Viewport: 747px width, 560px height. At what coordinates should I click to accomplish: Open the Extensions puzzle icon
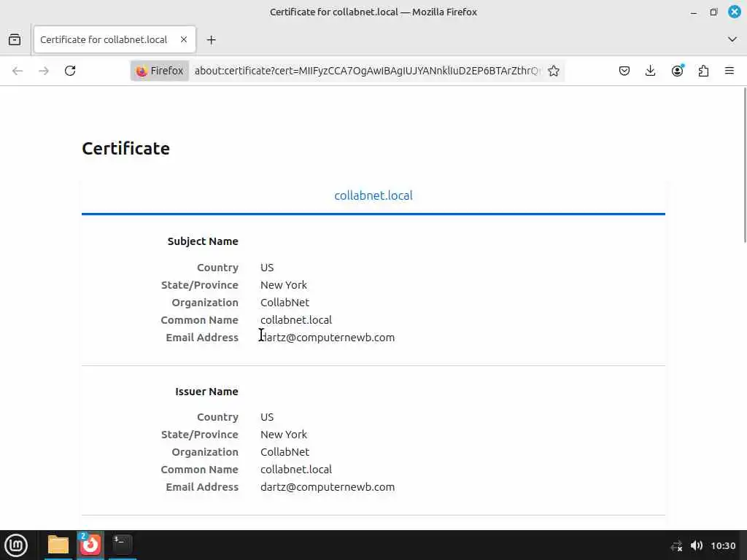(x=703, y=71)
